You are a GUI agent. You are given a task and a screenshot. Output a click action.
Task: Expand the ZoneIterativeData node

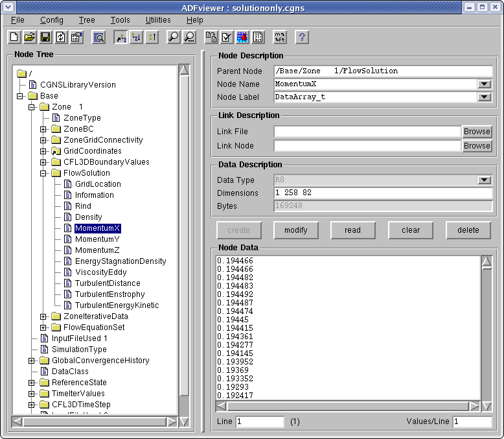[x=43, y=316]
